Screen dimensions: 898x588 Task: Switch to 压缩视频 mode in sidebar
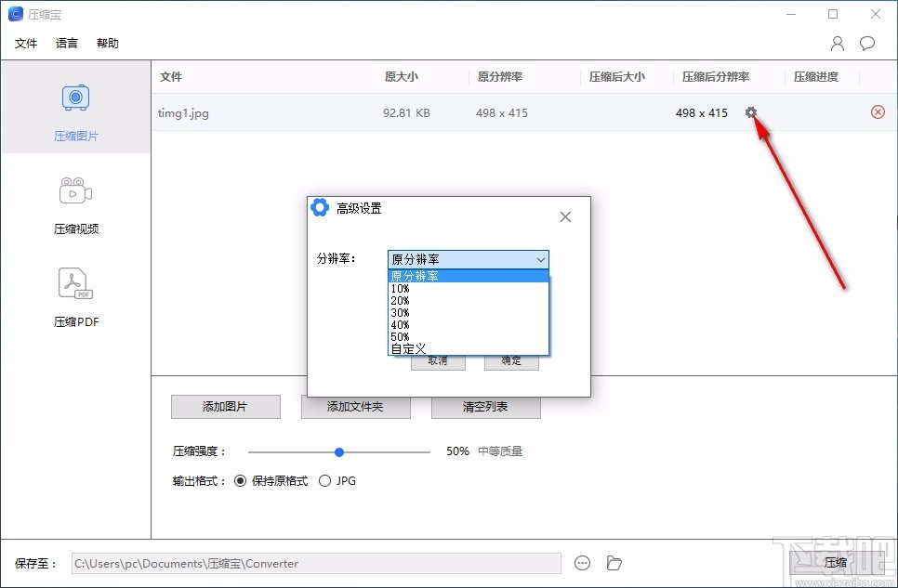(x=75, y=203)
